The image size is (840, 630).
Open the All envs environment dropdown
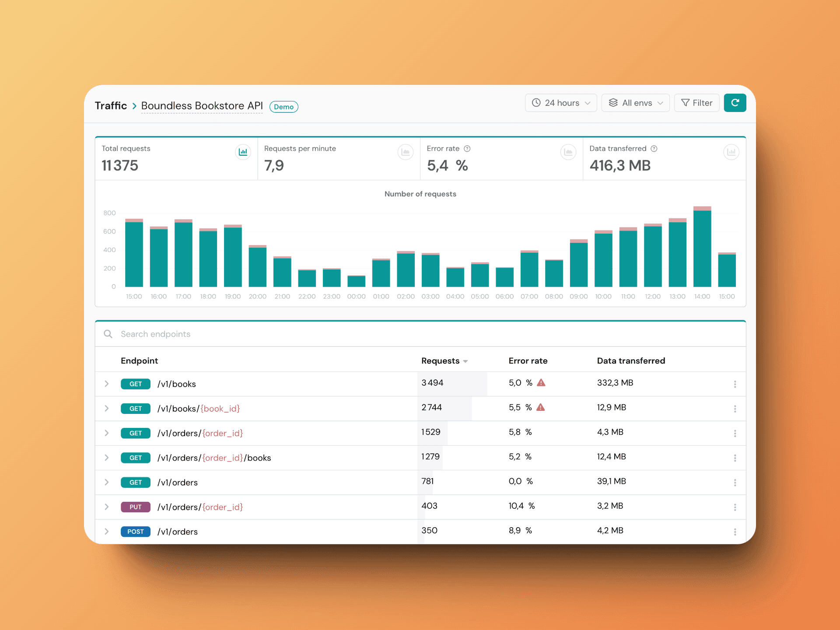tap(635, 103)
